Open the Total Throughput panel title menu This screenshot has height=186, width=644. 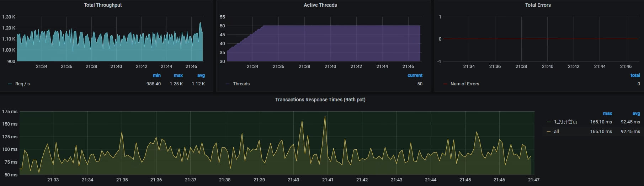[102, 5]
